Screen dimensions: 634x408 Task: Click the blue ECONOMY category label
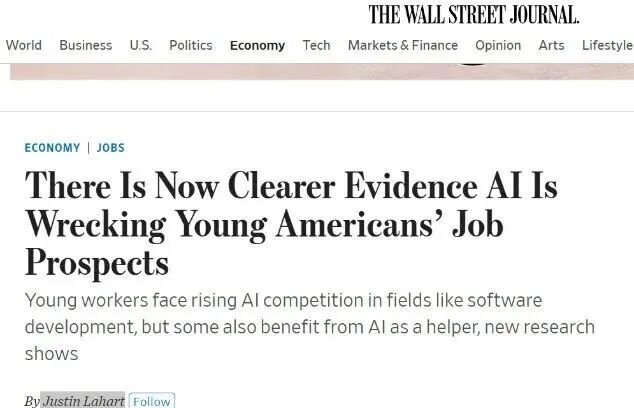pyautogui.click(x=52, y=148)
